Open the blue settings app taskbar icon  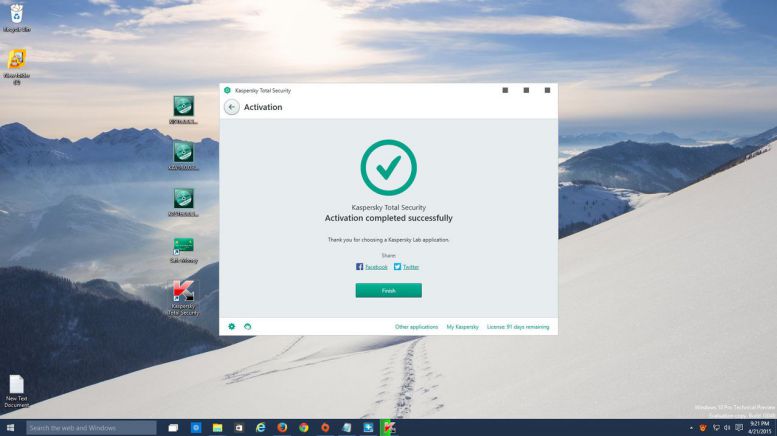(x=196, y=428)
